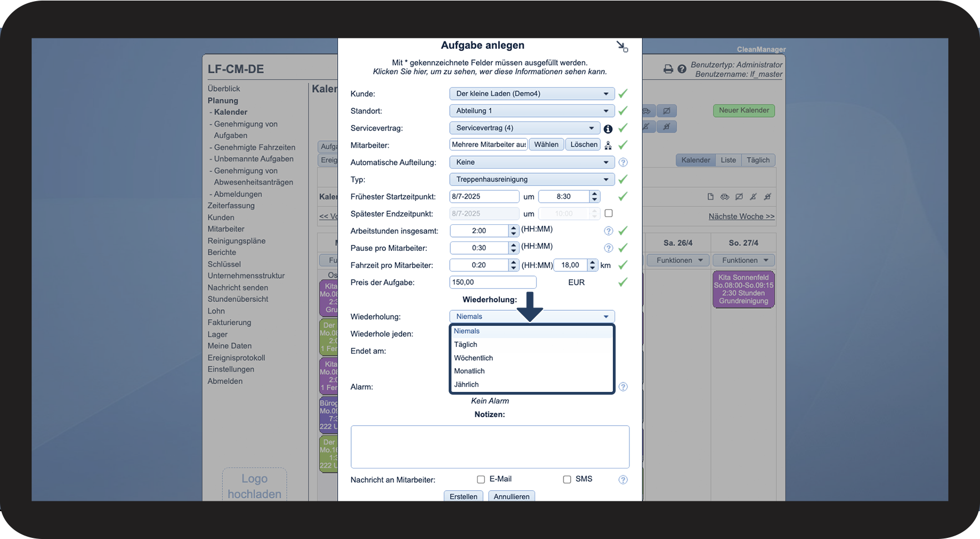Select Jährlich in repeat list
980x539 pixels.
coord(532,385)
